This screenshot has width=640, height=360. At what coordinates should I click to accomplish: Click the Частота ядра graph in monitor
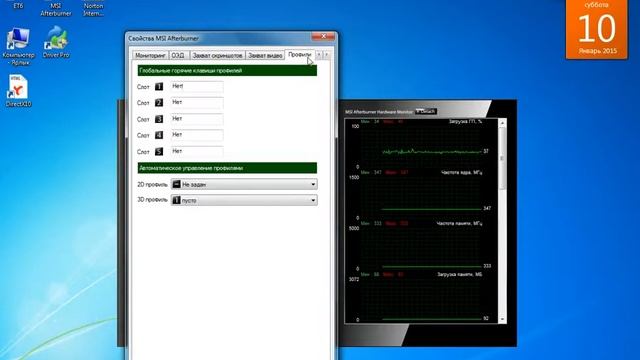421,195
